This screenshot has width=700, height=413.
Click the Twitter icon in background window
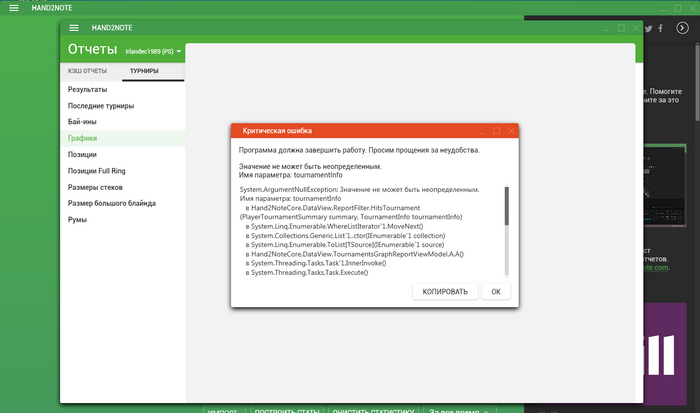pos(648,29)
